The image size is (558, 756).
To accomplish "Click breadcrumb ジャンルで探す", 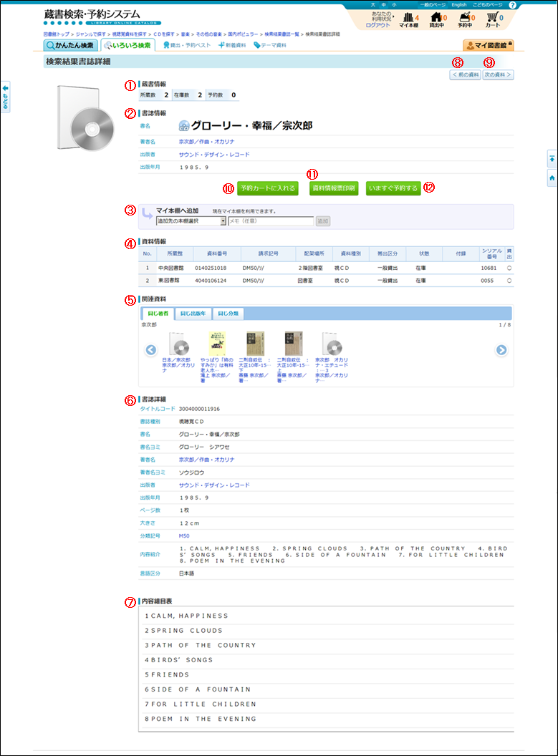I will click(91, 34).
